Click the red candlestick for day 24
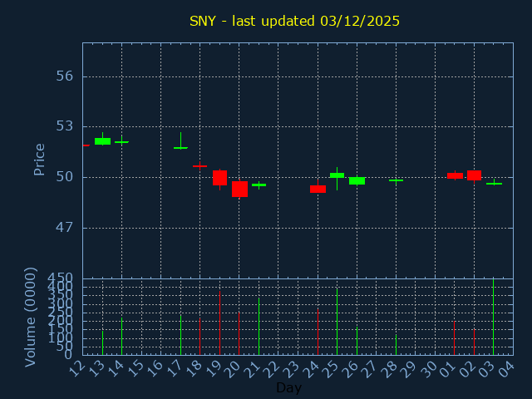The height and width of the screenshot is (399, 532). [x=318, y=189]
